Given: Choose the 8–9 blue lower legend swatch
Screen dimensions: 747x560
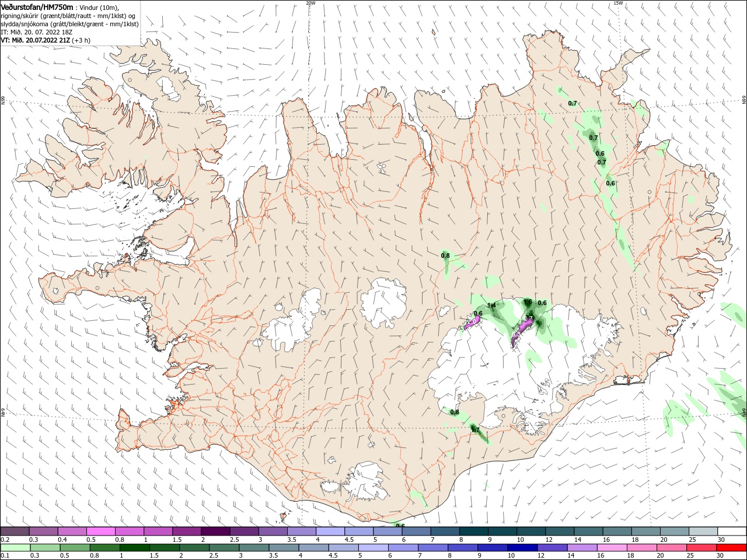Looking at the screenshot, I should tap(463, 547).
